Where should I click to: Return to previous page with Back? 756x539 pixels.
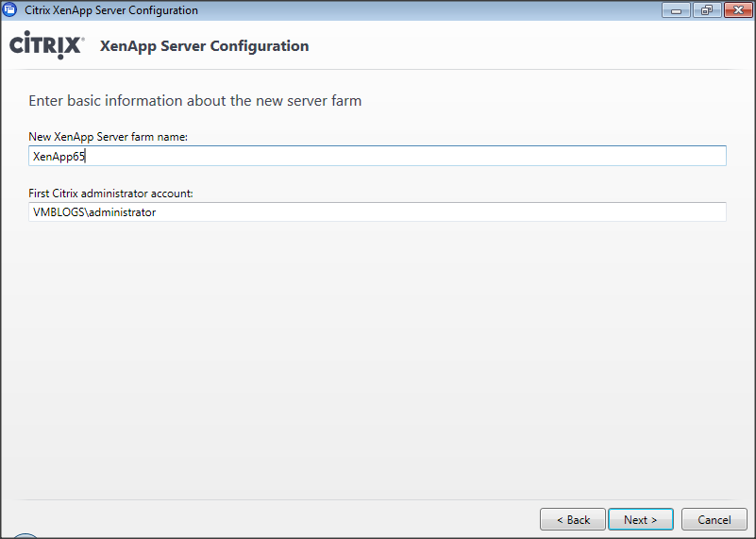point(572,519)
